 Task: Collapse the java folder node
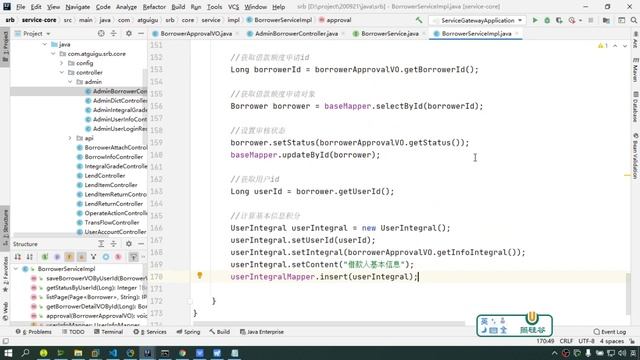coord(44,44)
